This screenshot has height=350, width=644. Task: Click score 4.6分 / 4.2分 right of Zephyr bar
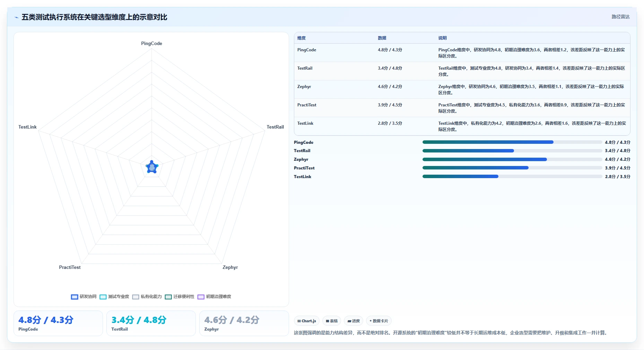pyautogui.click(x=618, y=159)
